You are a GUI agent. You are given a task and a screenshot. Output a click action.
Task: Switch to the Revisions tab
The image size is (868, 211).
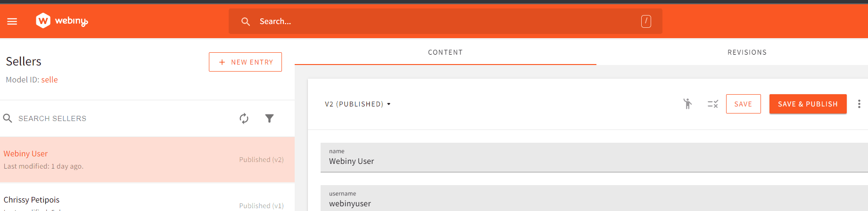pyautogui.click(x=747, y=52)
